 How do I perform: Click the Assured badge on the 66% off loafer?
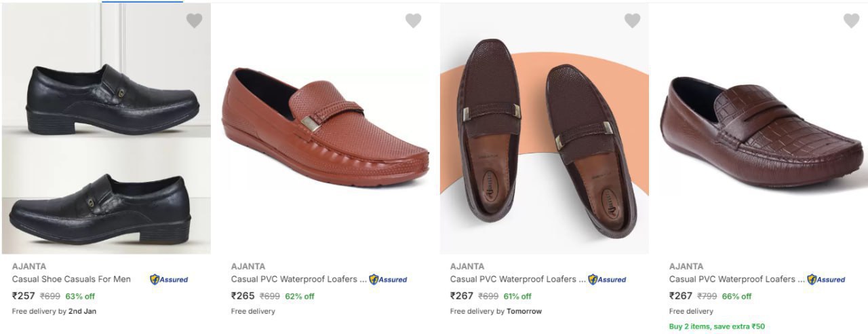pyautogui.click(x=826, y=280)
